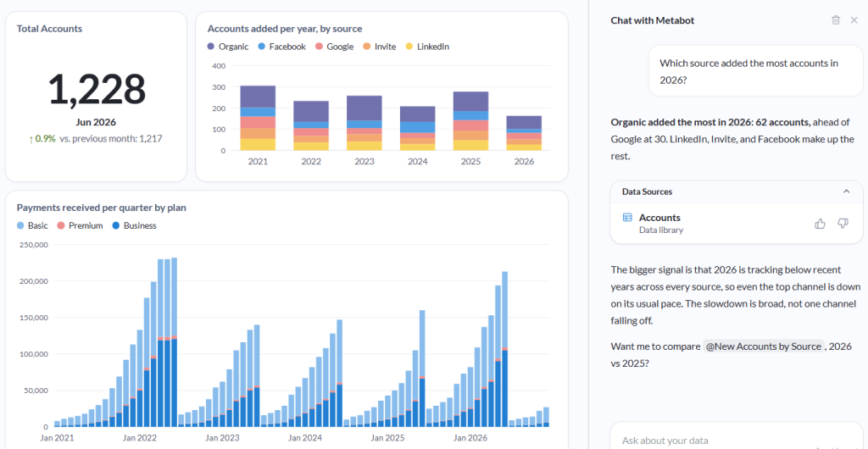
Task: Toggle Business plan legend item
Action: [134, 225]
